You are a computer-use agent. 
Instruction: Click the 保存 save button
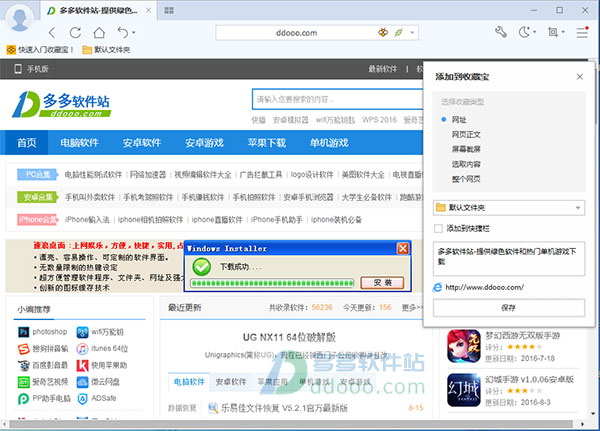click(509, 308)
